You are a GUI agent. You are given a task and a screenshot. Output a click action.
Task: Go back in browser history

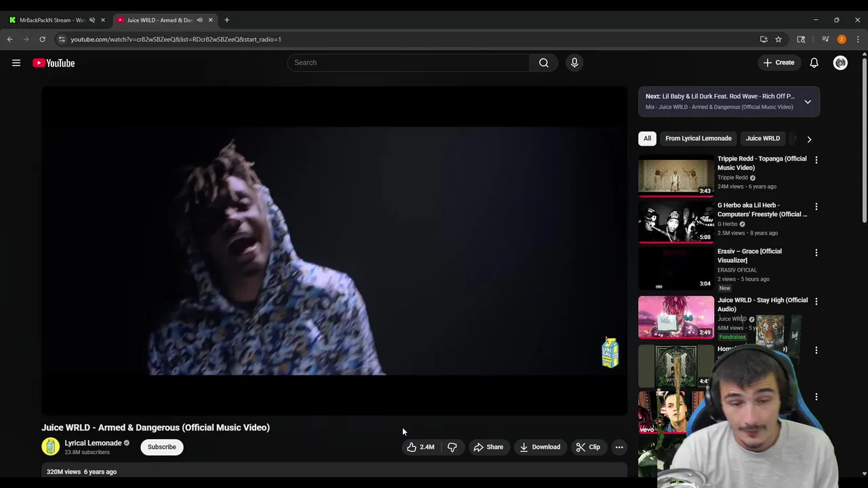[10, 39]
